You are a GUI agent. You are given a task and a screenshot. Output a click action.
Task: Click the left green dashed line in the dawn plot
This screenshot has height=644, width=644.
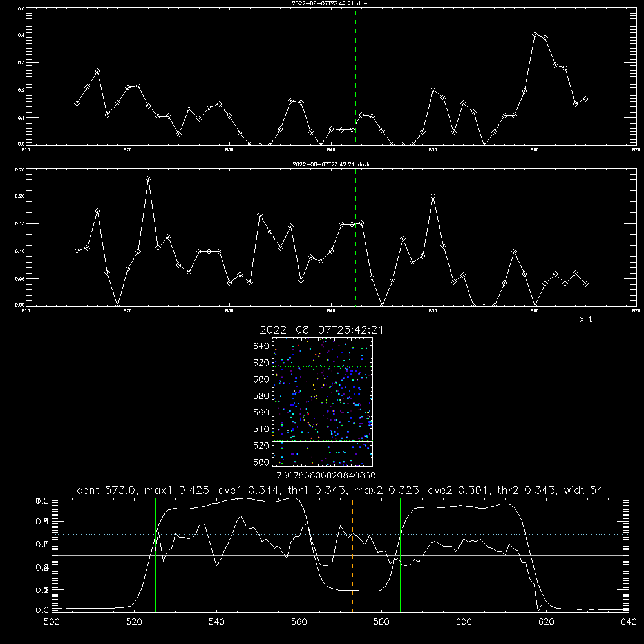(x=205, y=77)
